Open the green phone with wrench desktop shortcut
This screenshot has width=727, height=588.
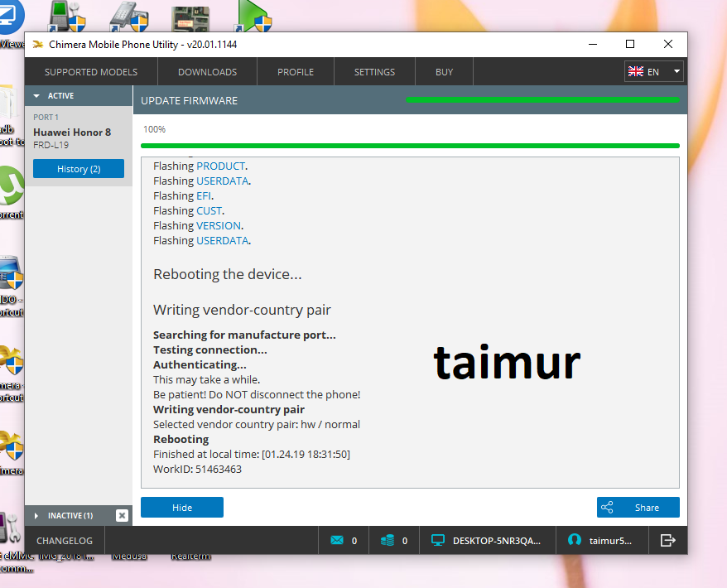(x=67, y=17)
